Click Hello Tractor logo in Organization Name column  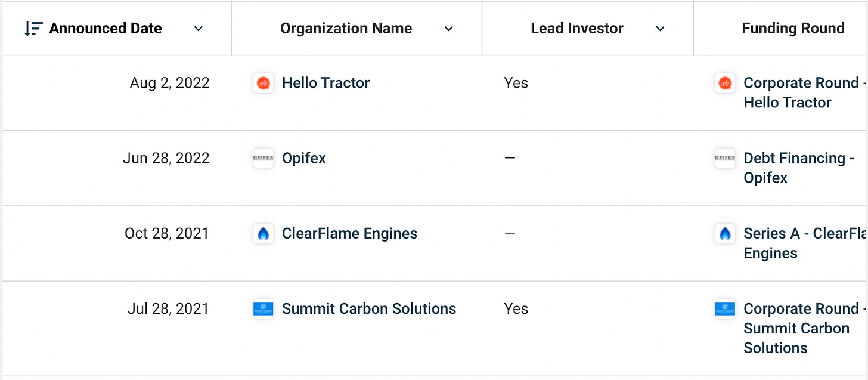(x=263, y=84)
